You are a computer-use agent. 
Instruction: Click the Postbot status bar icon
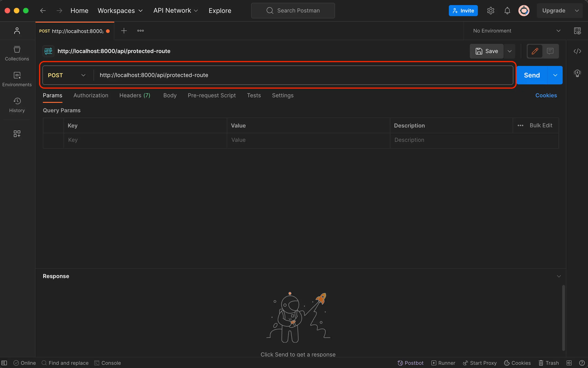[x=410, y=363]
